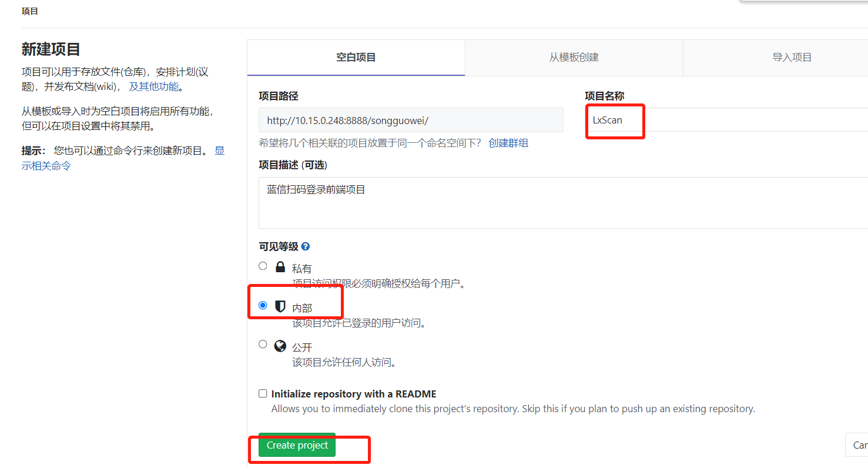Switch to the 从模板创建 tab
This screenshot has height=468, width=868.
574,58
